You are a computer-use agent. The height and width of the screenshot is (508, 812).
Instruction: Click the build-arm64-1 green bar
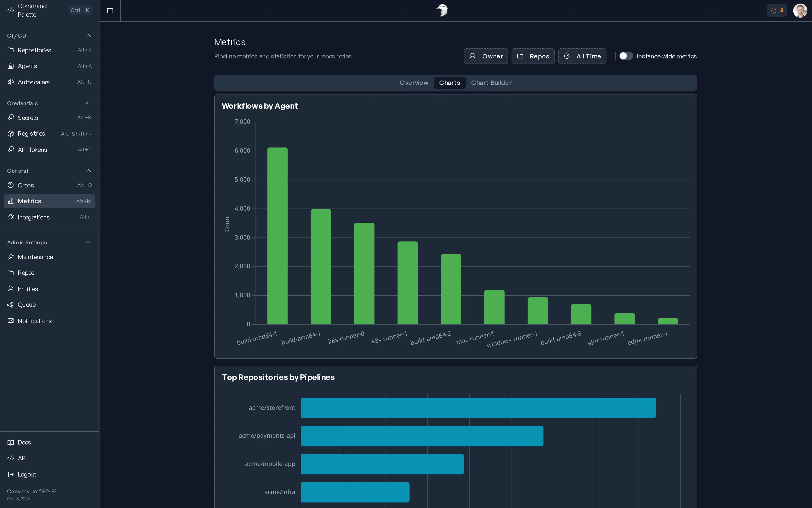pos(321,267)
